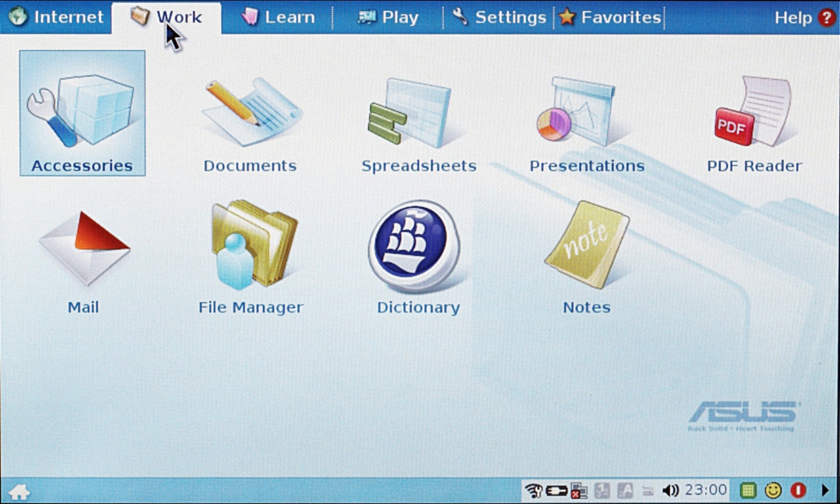Switch to the Internet tab
This screenshot has width=840, height=504.
click(x=56, y=17)
